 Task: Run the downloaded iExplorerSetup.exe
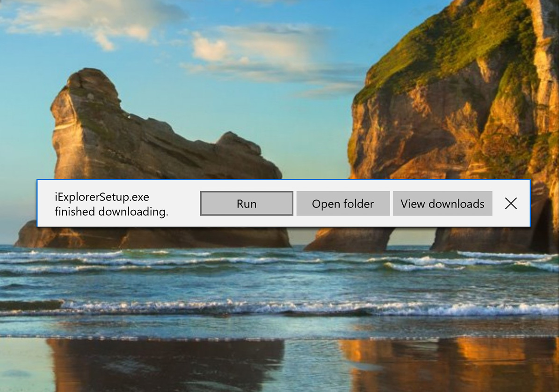click(x=247, y=203)
